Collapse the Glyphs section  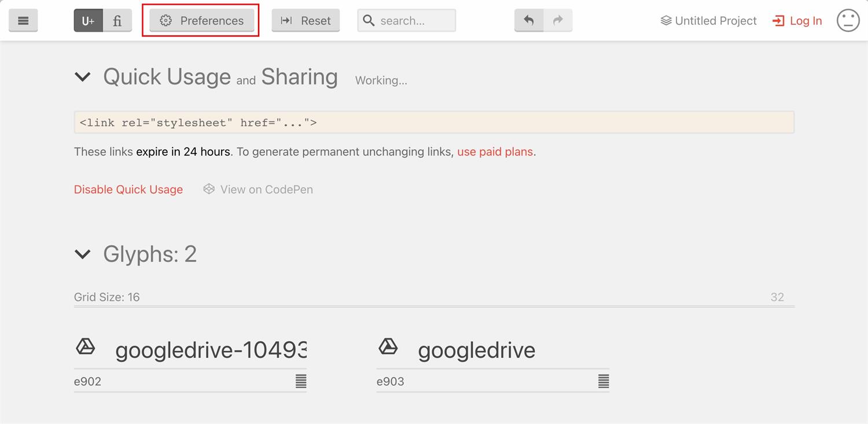(83, 254)
